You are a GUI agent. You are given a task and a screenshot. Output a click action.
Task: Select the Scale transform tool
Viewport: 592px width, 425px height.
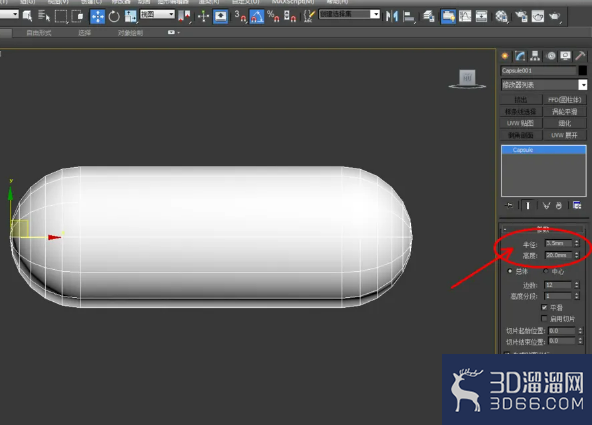click(x=130, y=16)
